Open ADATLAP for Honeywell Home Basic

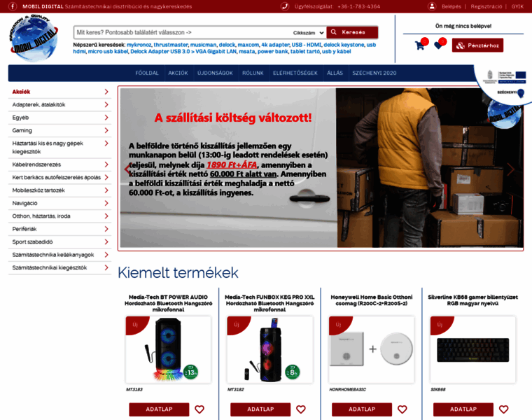[x=362, y=409]
